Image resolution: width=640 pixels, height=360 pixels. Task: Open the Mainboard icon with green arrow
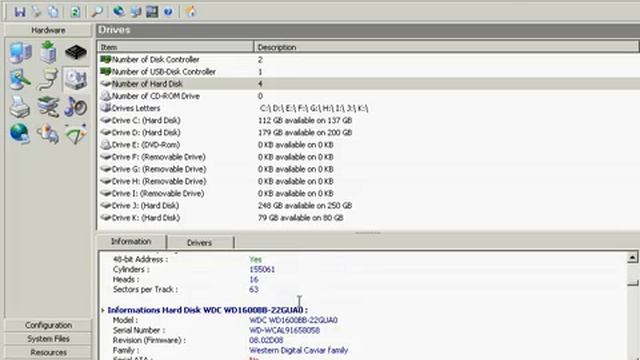(x=48, y=52)
